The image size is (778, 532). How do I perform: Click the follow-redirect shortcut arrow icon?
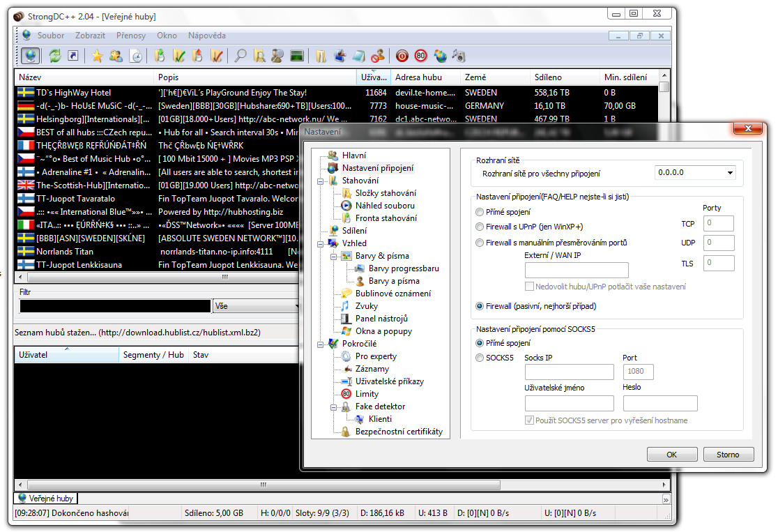tap(73, 56)
